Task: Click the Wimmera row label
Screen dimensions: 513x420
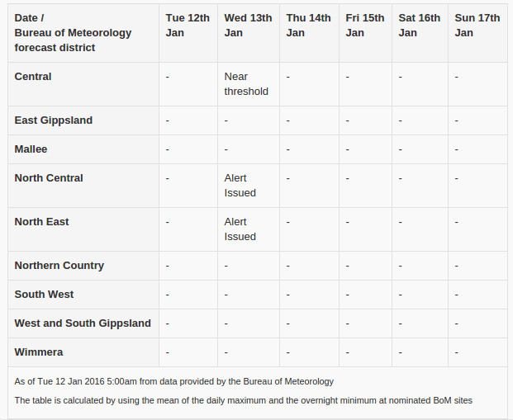Action: point(39,352)
